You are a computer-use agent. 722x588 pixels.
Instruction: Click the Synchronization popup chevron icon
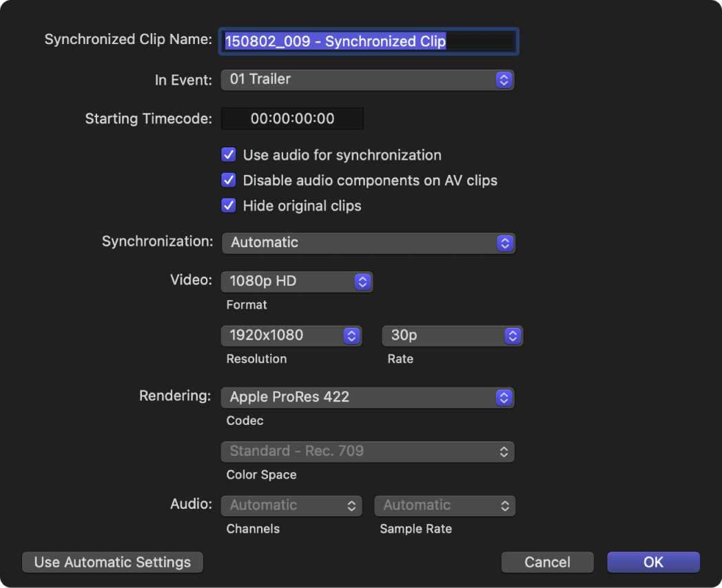[x=505, y=242]
